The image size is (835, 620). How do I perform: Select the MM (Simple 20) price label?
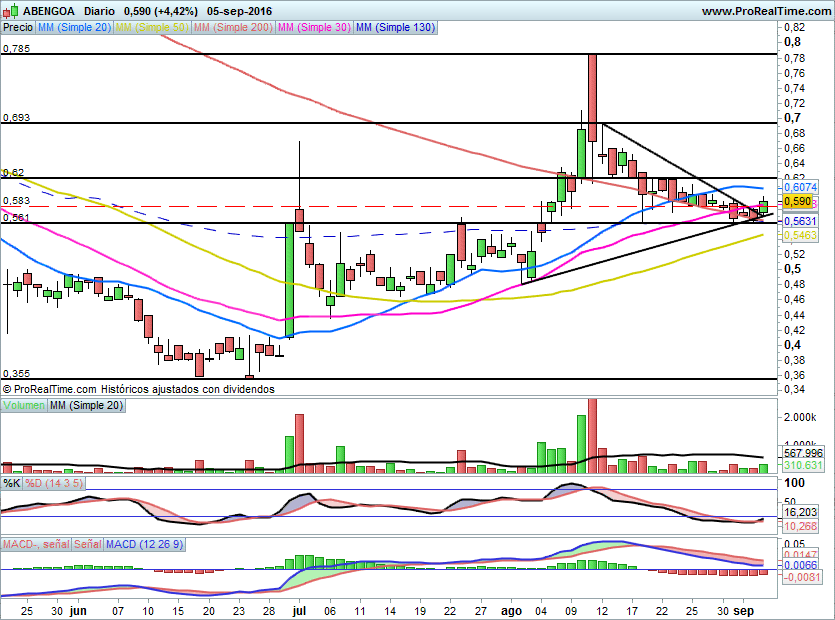point(74,27)
